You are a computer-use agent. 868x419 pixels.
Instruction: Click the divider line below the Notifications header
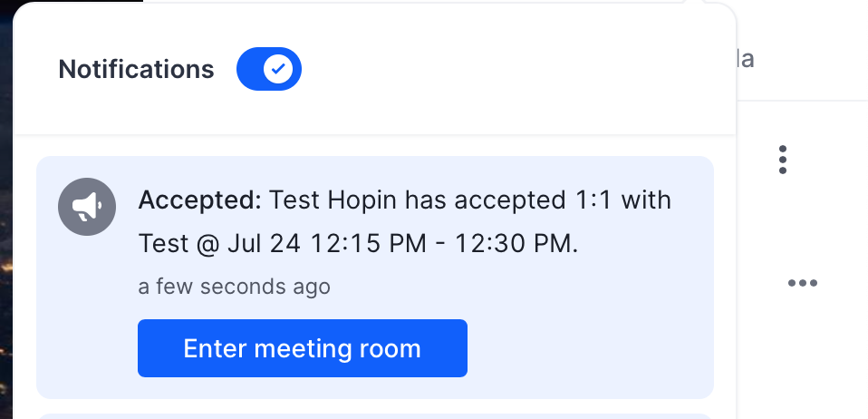point(375,134)
